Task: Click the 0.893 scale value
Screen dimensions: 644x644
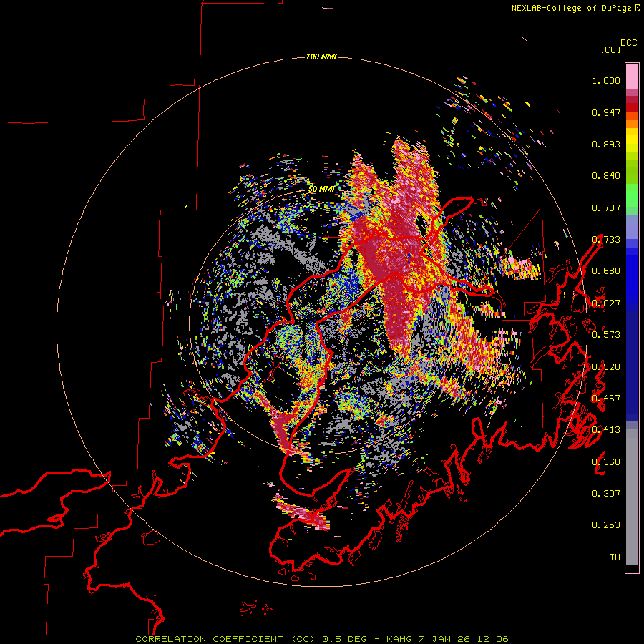Action: point(606,144)
